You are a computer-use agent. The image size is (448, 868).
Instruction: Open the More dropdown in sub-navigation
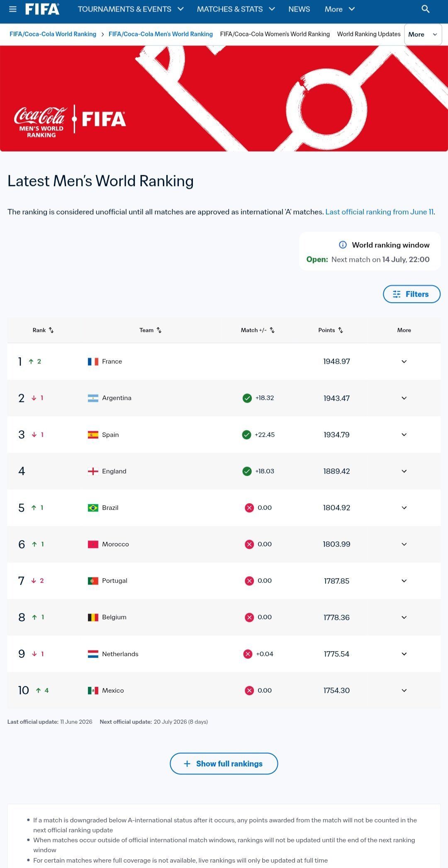[x=423, y=34]
